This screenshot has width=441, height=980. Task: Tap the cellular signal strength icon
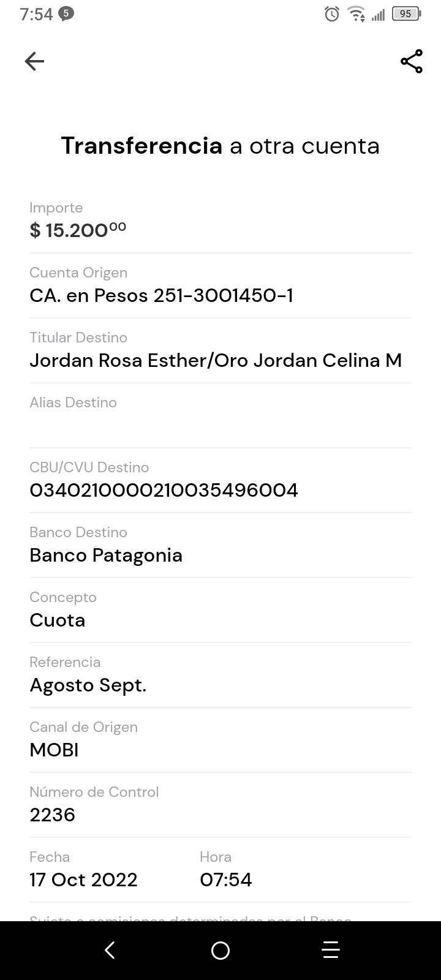click(x=378, y=15)
